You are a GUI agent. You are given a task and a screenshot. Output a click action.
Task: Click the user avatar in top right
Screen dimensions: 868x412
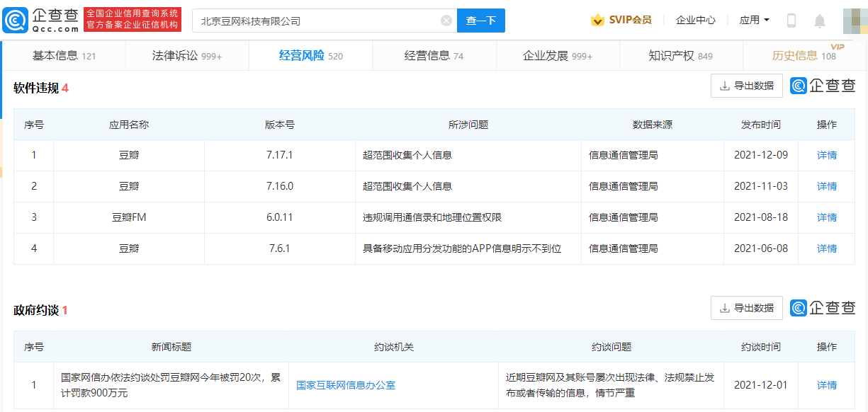click(x=854, y=21)
